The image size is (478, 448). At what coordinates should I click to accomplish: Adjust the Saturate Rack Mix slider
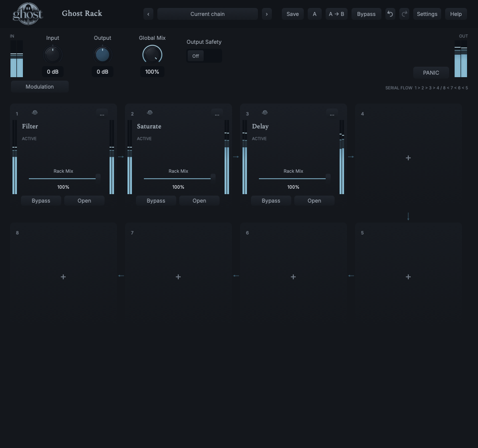180,178
